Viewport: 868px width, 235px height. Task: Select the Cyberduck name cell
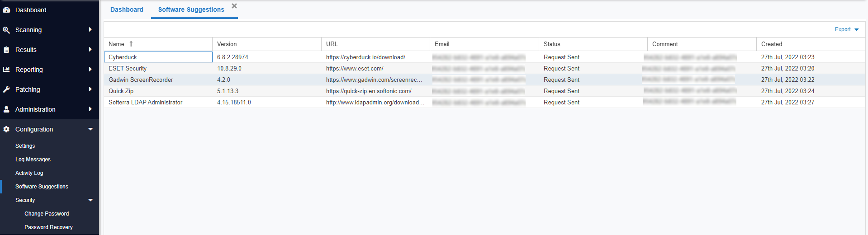[x=158, y=57]
